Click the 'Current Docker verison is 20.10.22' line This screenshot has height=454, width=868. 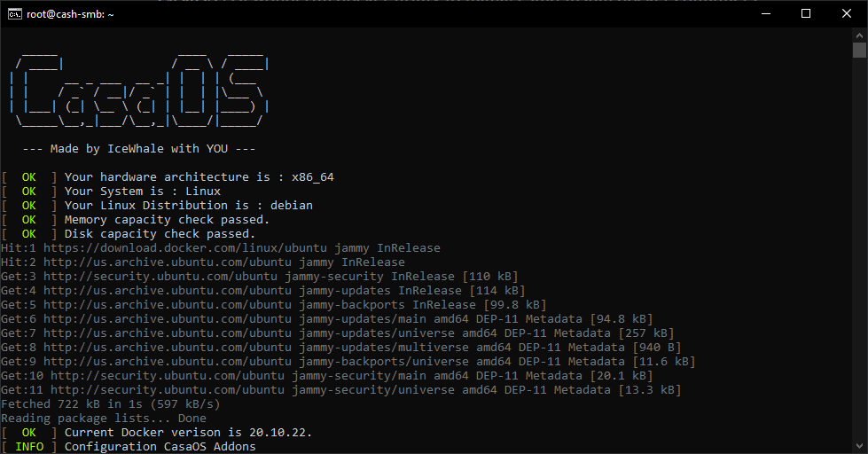tap(188, 433)
